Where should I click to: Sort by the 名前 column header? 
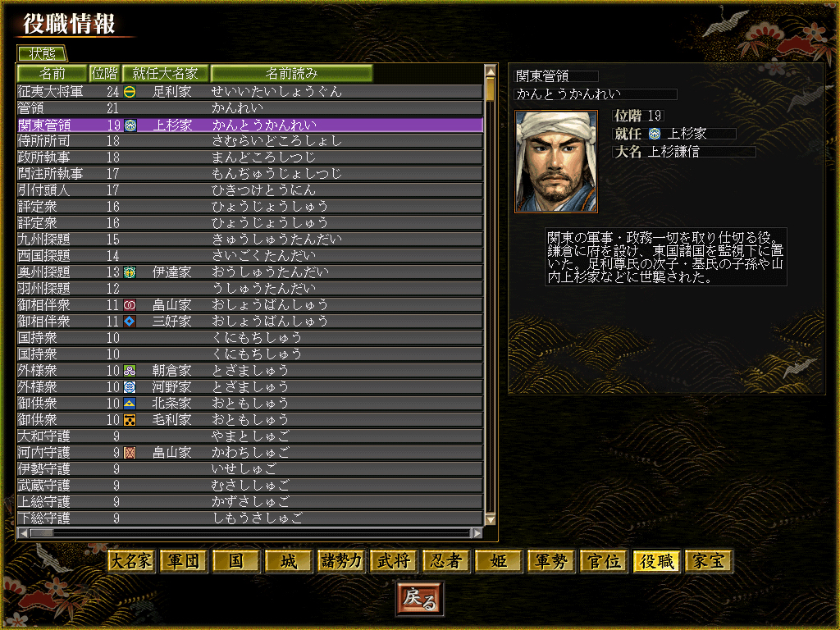point(52,73)
